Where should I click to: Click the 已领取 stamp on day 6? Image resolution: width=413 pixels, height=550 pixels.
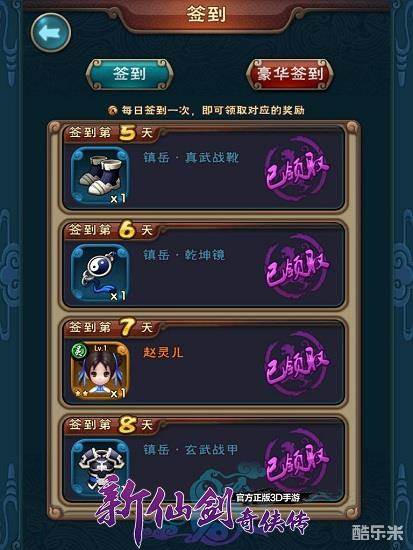tap(297, 267)
